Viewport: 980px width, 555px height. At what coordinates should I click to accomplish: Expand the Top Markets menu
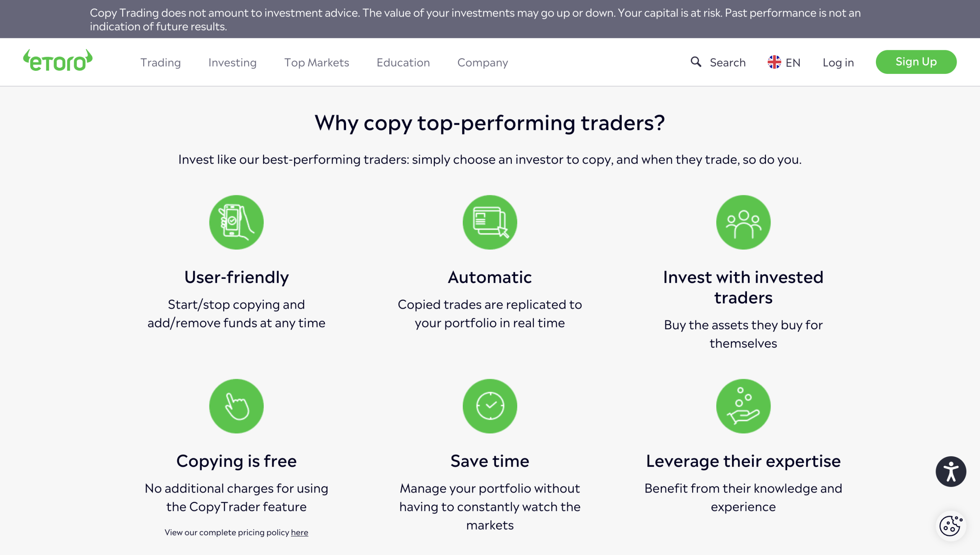click(x=317, y=62)
